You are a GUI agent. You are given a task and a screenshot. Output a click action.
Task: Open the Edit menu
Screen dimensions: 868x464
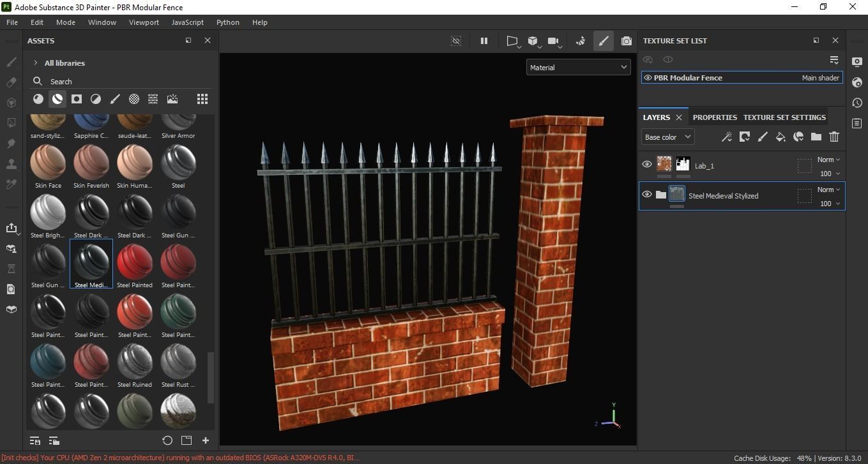coord(37,22)
